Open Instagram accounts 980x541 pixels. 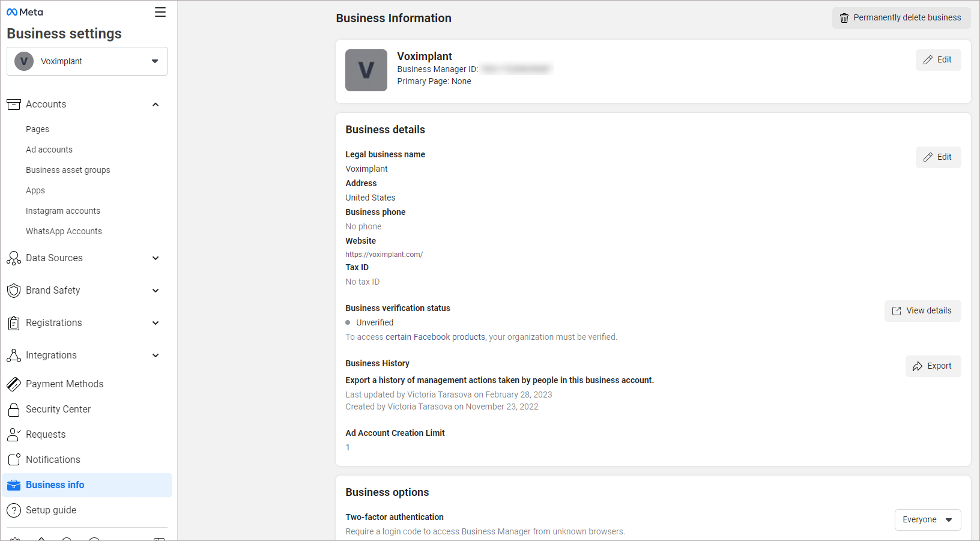coord(63,211)
